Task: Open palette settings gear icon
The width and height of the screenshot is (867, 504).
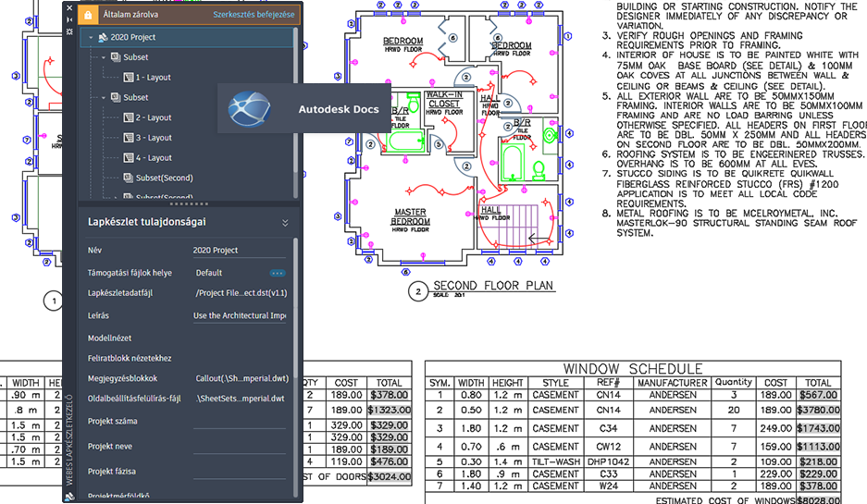Action: click(x=69, y=31)
